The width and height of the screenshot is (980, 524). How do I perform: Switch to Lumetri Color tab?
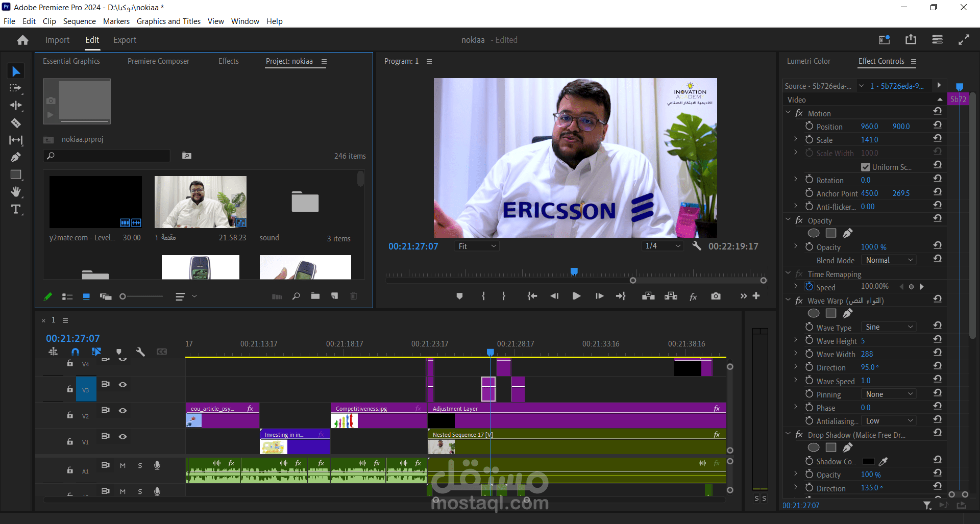pos(808,61)
